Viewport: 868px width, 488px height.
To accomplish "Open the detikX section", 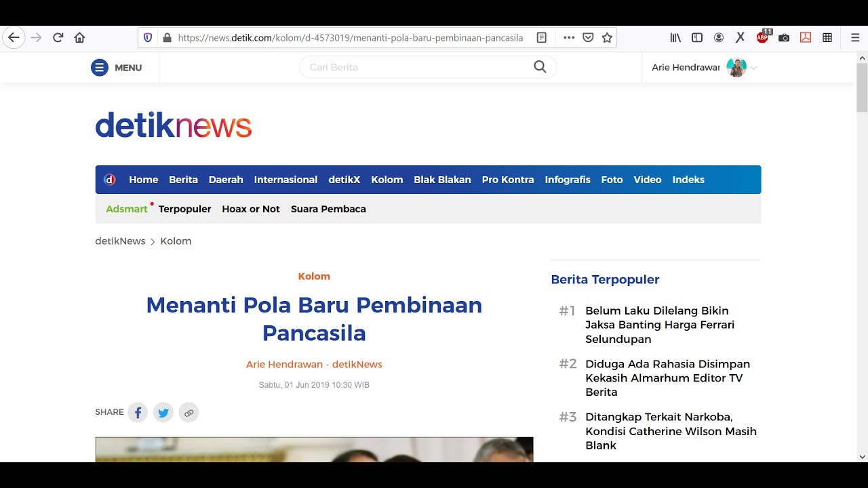I will (344, 180).
